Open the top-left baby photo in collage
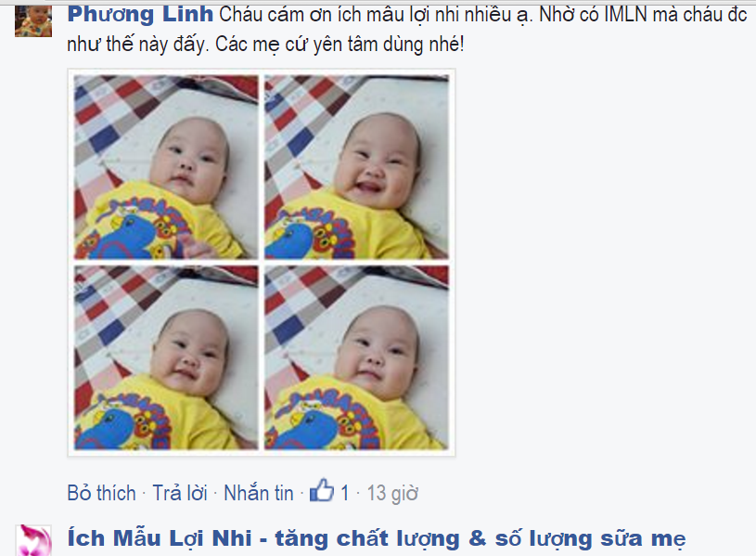This screenshot has height=556, width=756. point(166,167)
